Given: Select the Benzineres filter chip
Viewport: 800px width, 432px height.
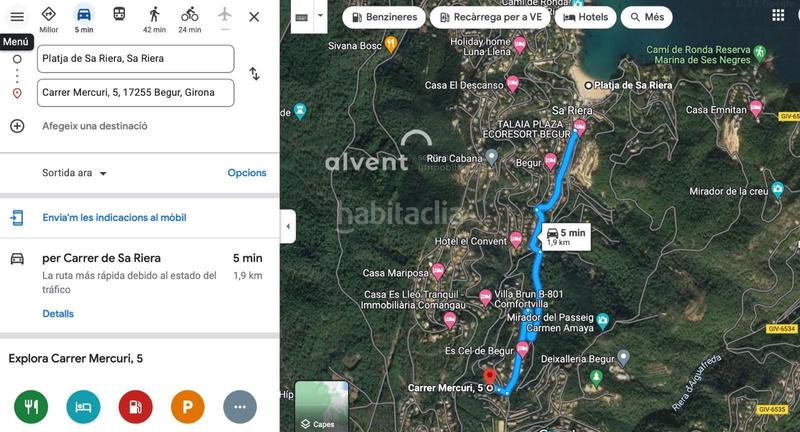Looking at the screenshot, I should [x=384, y=17].
